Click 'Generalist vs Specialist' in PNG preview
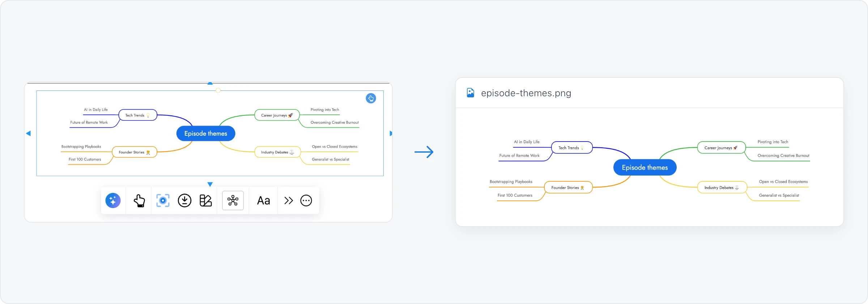Image resolution: width=868 pixels, height=304 pixels. [779, 195]
